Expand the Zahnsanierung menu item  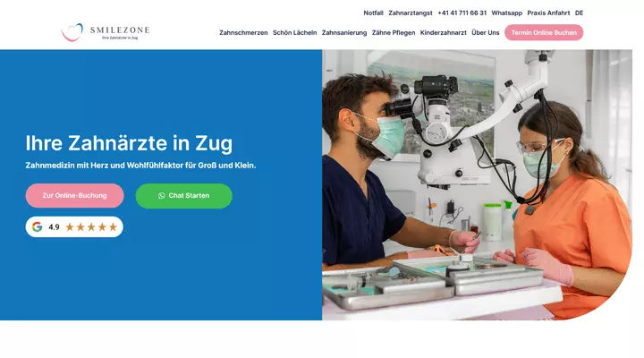pyautogui.click(x=344, y=33)
